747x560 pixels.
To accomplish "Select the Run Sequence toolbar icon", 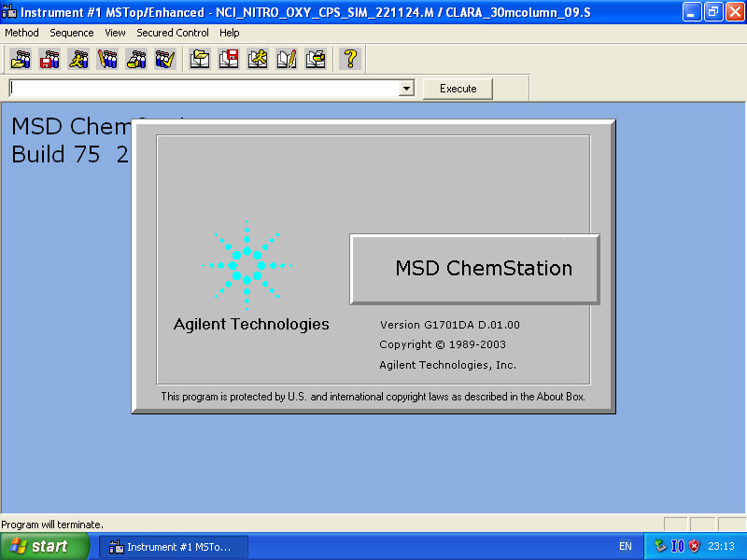I will coord(77,59).
